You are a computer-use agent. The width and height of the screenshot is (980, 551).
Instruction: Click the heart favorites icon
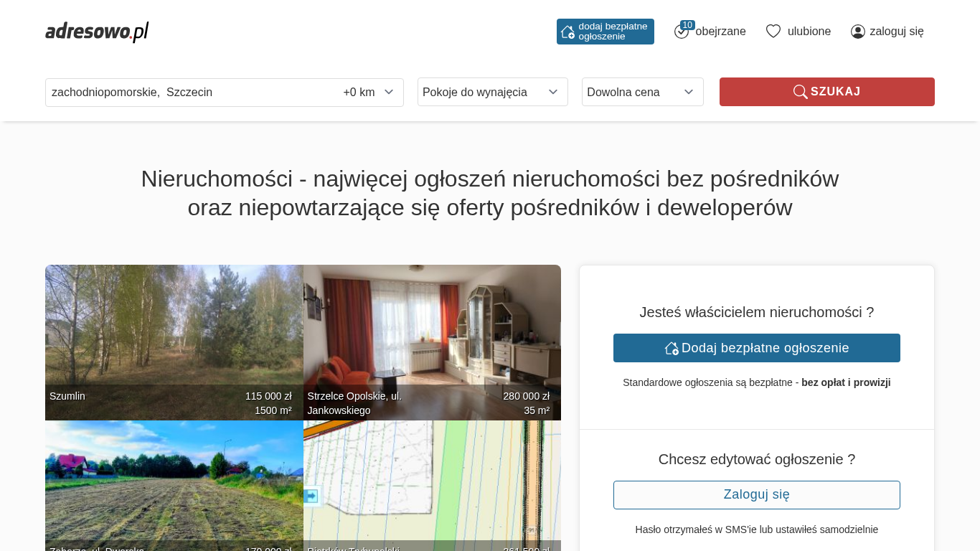773,32
